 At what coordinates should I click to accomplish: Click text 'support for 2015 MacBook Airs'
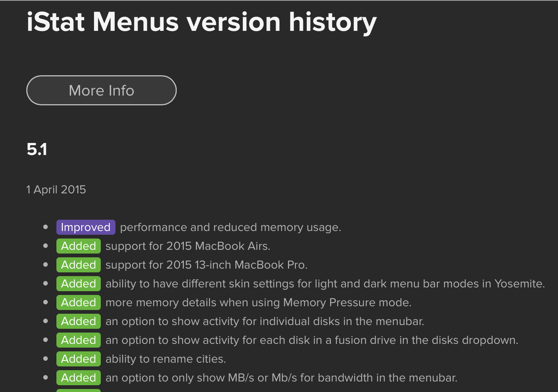[x=188, y=246]
